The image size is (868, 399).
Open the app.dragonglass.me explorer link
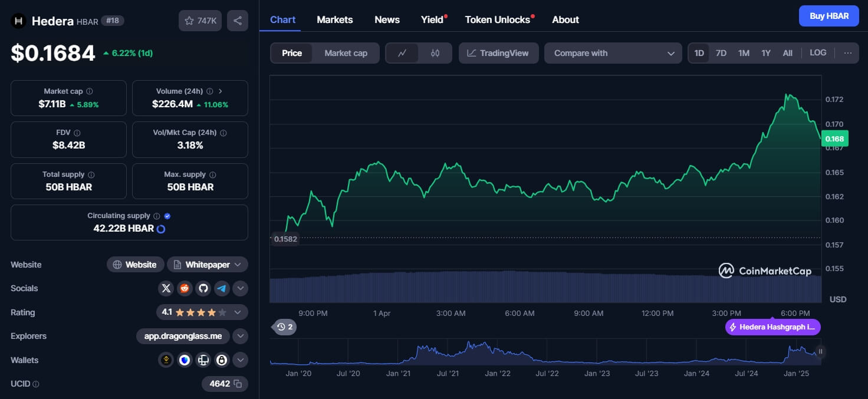pos(183,336)
